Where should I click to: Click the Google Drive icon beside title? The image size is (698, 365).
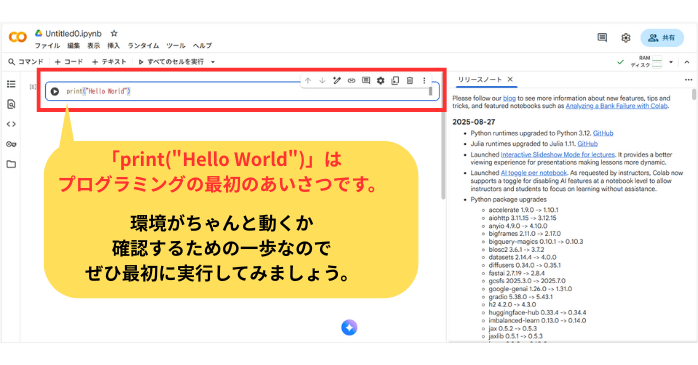pos(39,33)
